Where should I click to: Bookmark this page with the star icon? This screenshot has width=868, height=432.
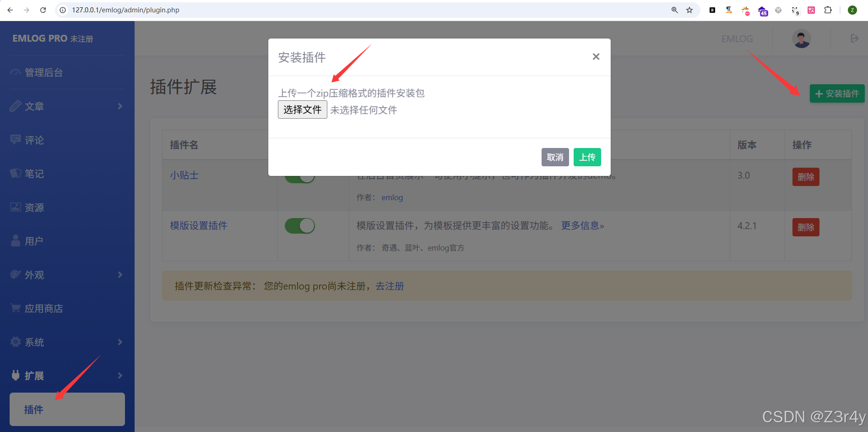[689, 10]
